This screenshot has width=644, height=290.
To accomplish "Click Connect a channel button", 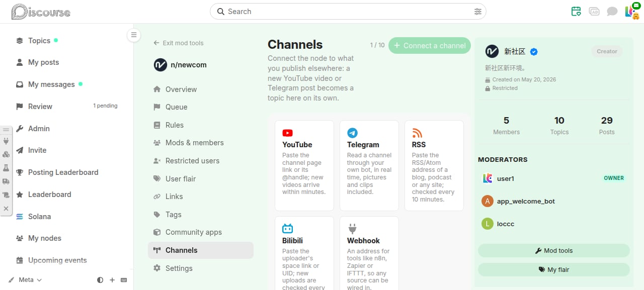I will tap(430, 46).
